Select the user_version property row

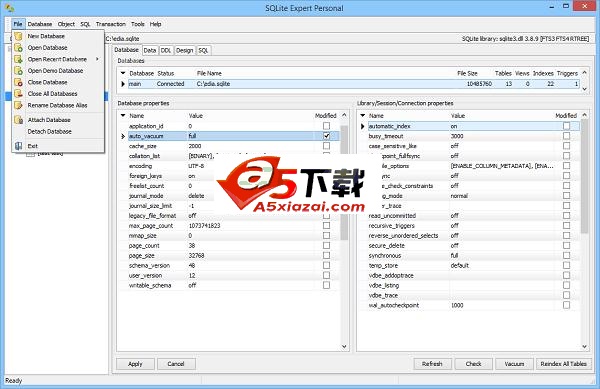coord(230,275)
